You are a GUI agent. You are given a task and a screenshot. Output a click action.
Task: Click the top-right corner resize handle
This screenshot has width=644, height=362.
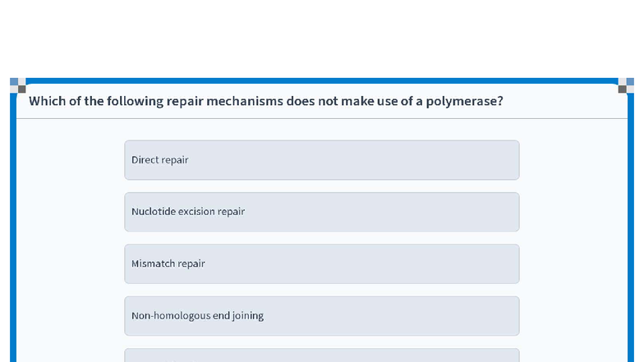tap(626, 85)
